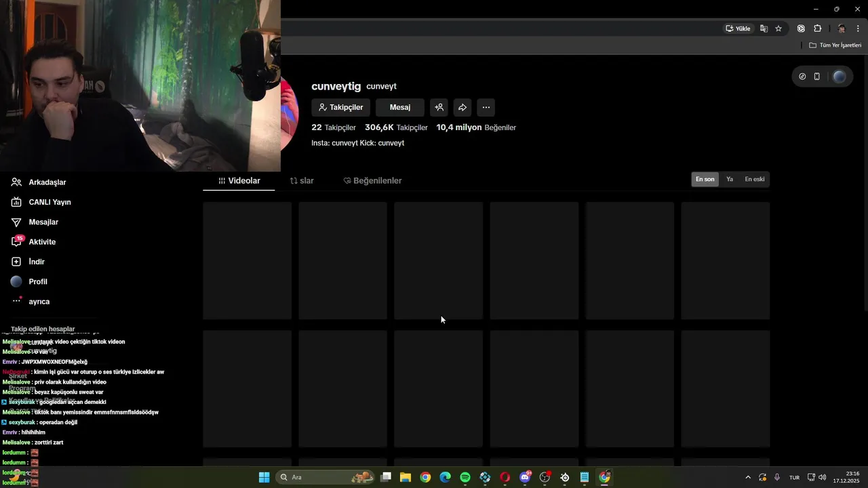Click the TikTok coin icon in top pill
868x488 pixels.
tap(802, 77)
